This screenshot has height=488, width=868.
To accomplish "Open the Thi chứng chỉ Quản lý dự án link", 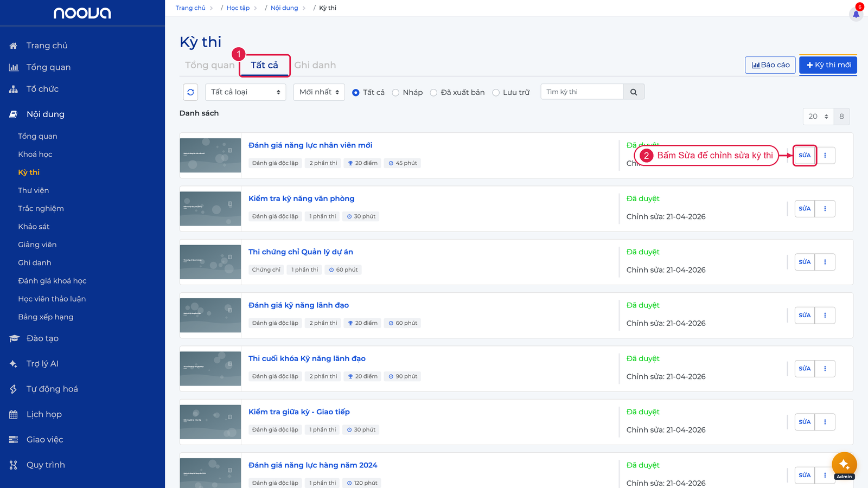I will tap(301, 252).
